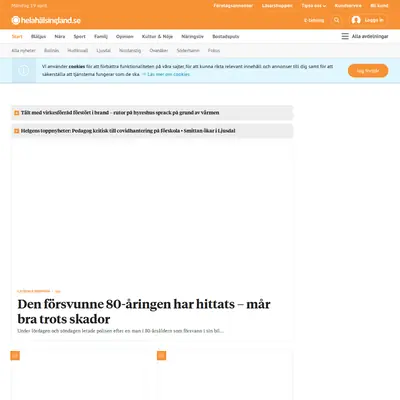Select Hudiksvall in sub-navigation
The width and height of the screenshot is (400, 400).
(x=78, y=51)
